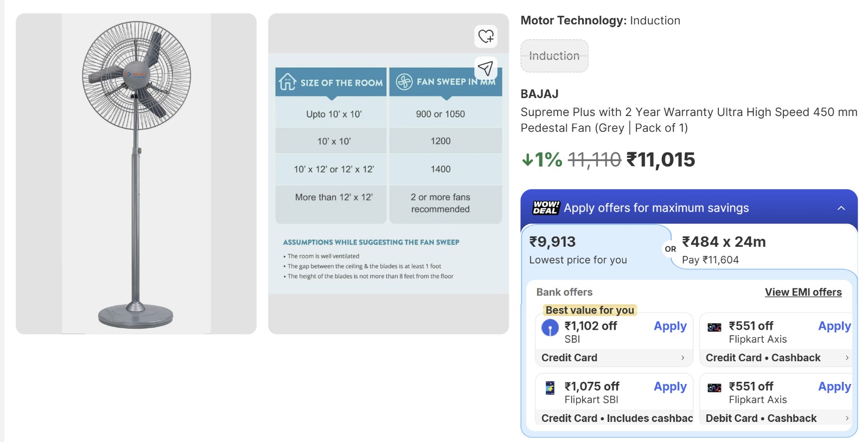The image size is (868, 442).
Task: Expand Flipkart Axis Credit Card Cashback details
Action: (x=847, y=358)
